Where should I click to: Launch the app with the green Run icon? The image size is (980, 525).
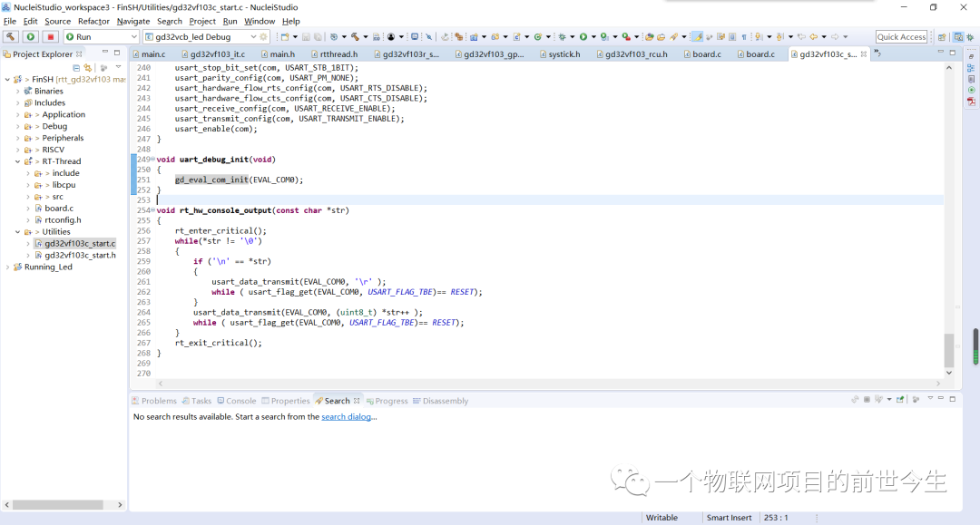click(30, 36)
